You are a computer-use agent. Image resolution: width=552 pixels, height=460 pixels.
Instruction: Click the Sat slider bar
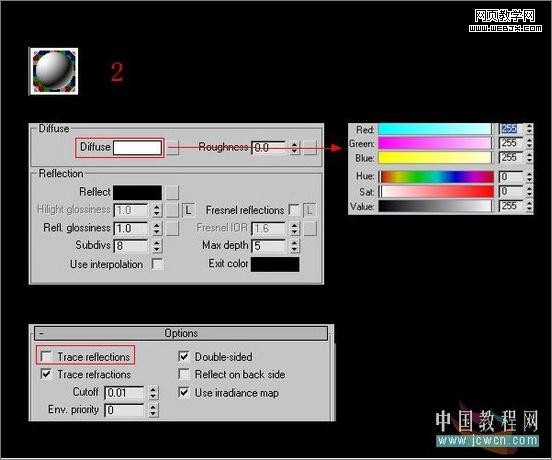click(436, 191)
